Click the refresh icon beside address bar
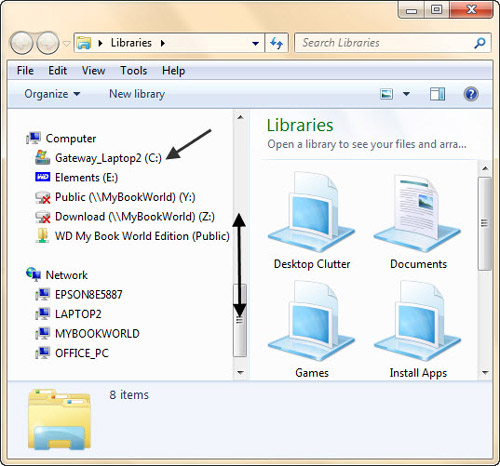500x466 pixels. point(276,43)
